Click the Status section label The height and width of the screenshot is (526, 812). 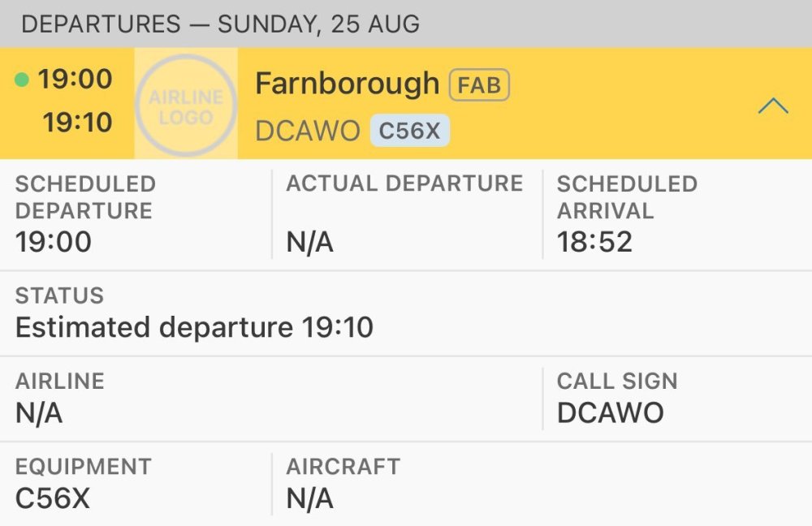click(x=59, y=295)
